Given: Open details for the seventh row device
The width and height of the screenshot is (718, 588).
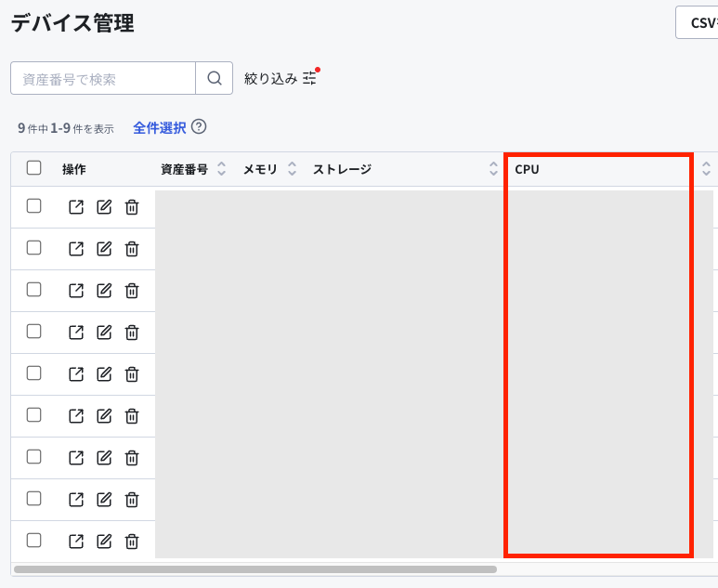Looking at the screenshot, I should tap(76, 457).
